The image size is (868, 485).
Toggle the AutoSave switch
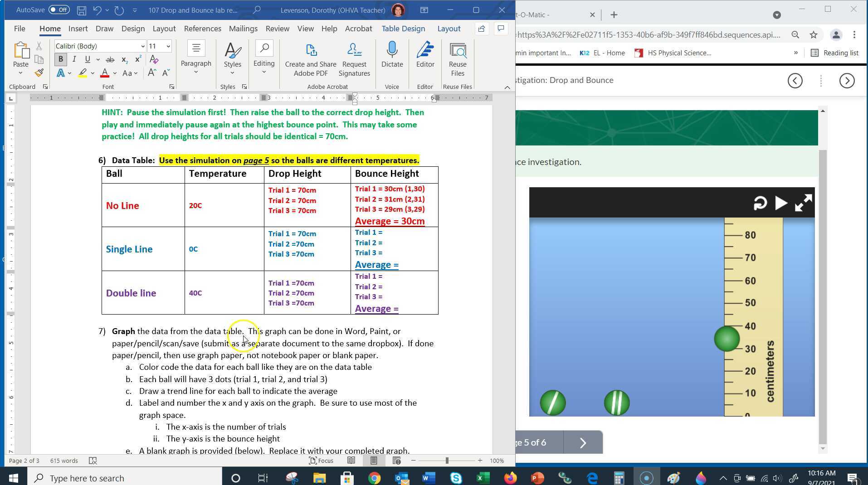[x=59, y=10]
